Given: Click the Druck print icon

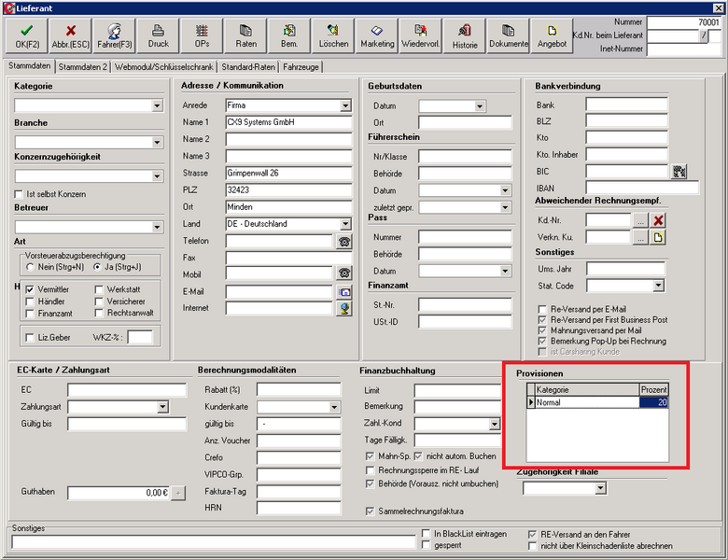Looking at the screenshot, I should (159, 35).
